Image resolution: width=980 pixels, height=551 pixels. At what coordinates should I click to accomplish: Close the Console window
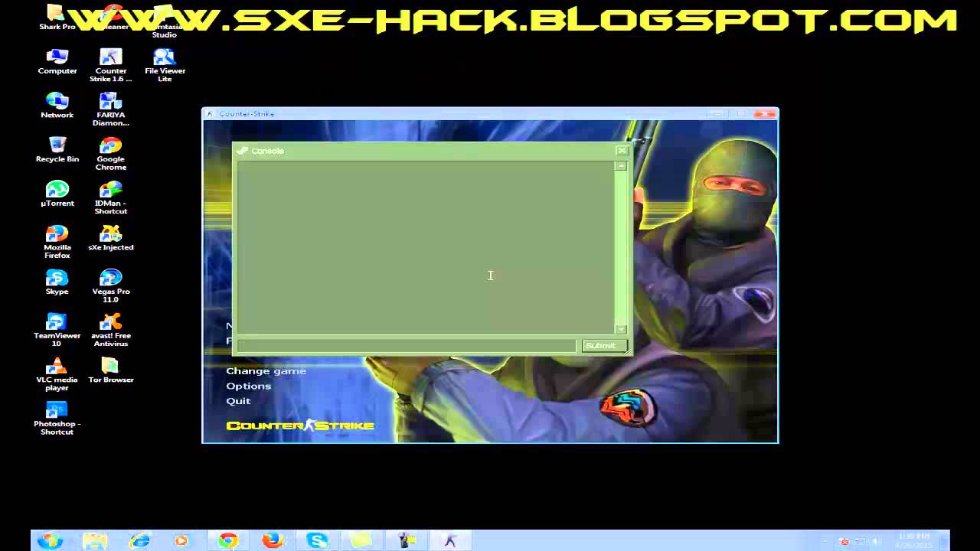(622, 151)
